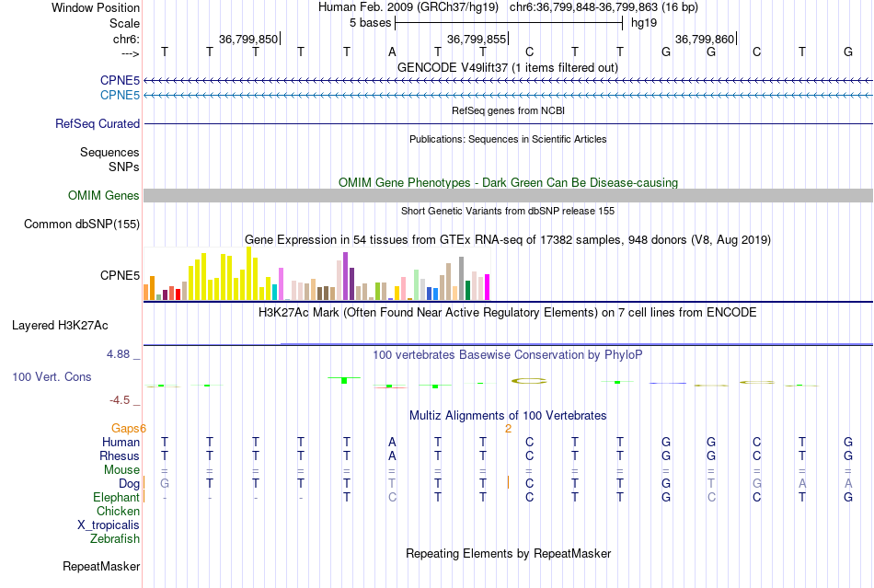Click the RefSeq Curated track label
Image resolution: width=874 pixels, height=588 pixels.
coord(97,123)
